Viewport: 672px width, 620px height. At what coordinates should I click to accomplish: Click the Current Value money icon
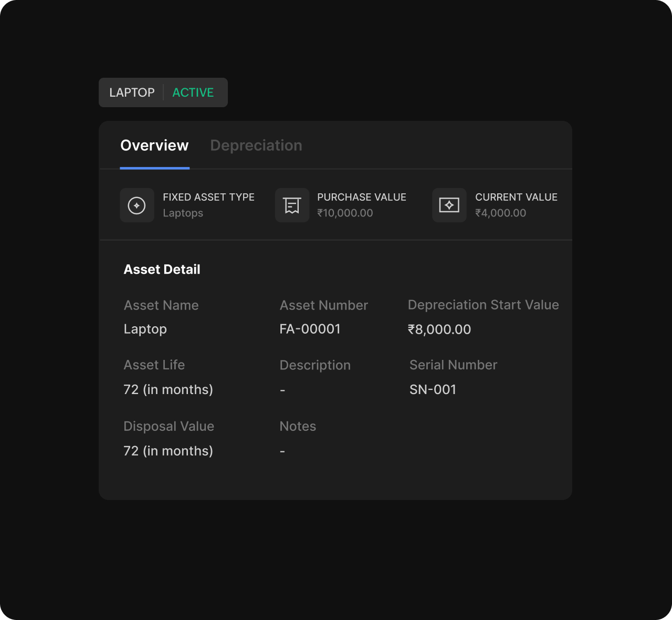pyautogui.click(x=449, y=205)
